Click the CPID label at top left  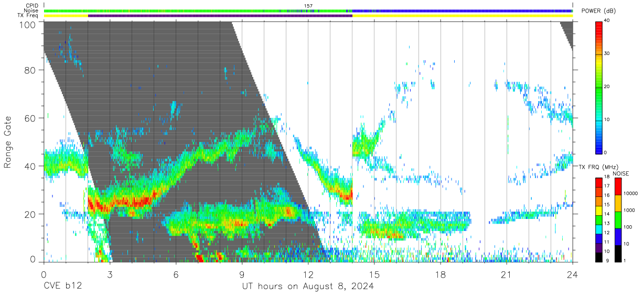[31, 6]
